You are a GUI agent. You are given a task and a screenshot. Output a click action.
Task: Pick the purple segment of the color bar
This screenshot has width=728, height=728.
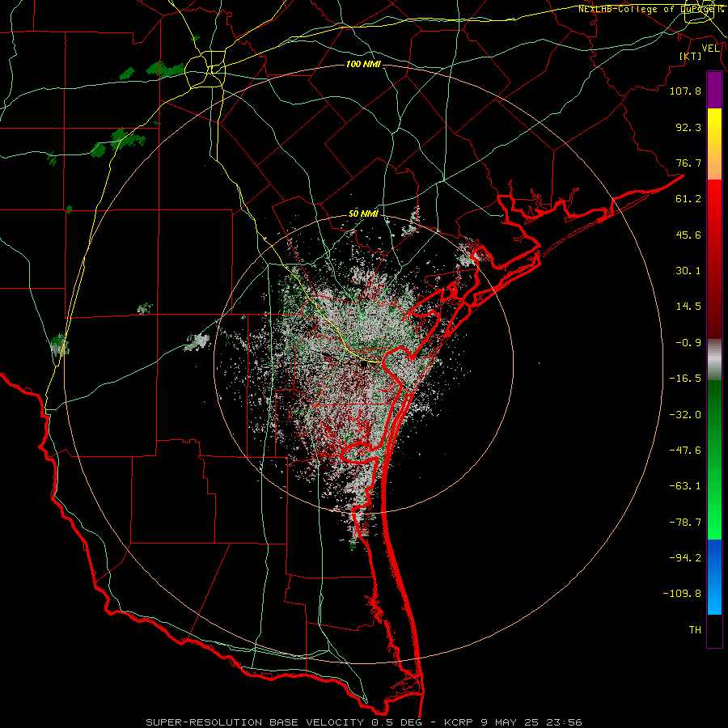point(714,90)
